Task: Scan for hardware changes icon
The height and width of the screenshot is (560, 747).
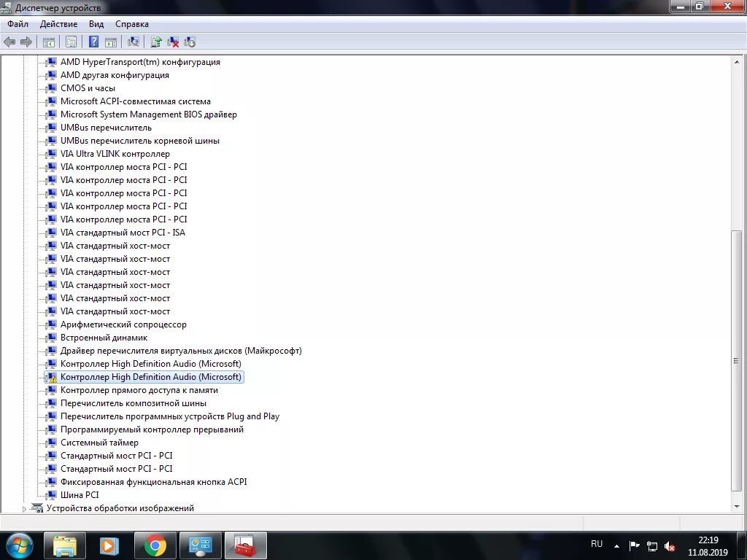Action: 133,42
